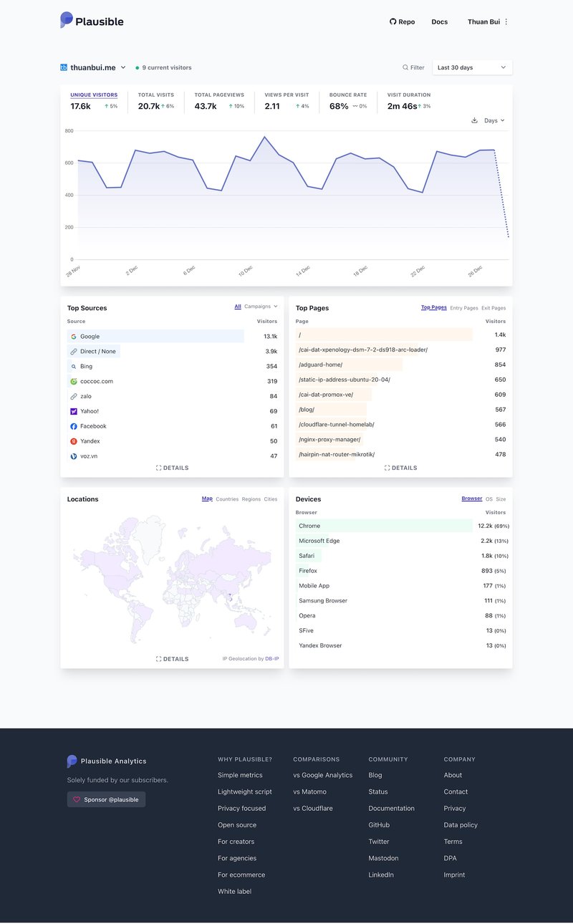The width and height of the screenshot is (573, 924).
Task: Click the download export icon
Action: (x=474, y=120)
